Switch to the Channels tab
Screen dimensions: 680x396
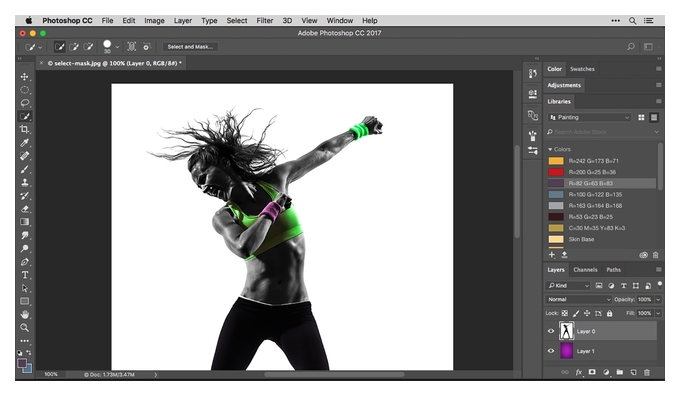(x=585, y=270)
